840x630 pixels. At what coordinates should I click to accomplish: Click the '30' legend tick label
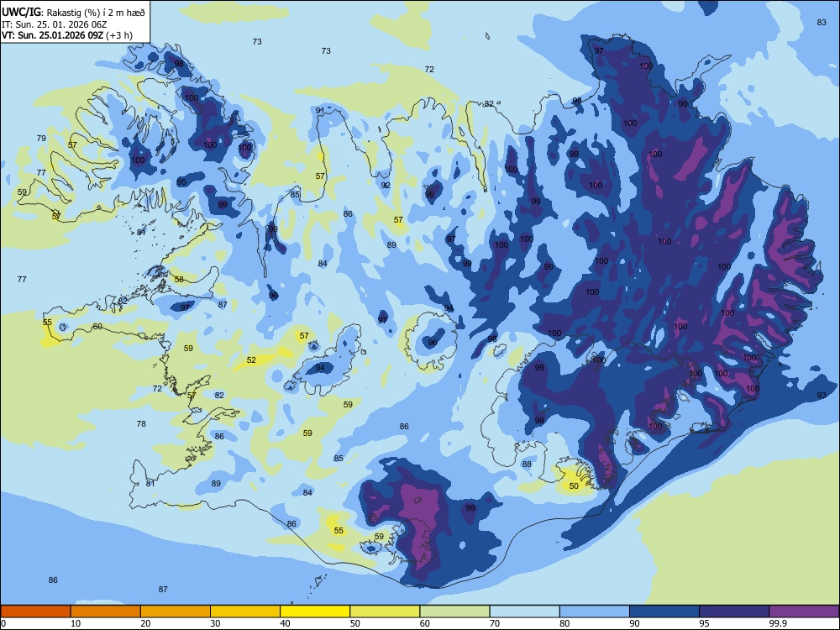click(x=215, y=623)
